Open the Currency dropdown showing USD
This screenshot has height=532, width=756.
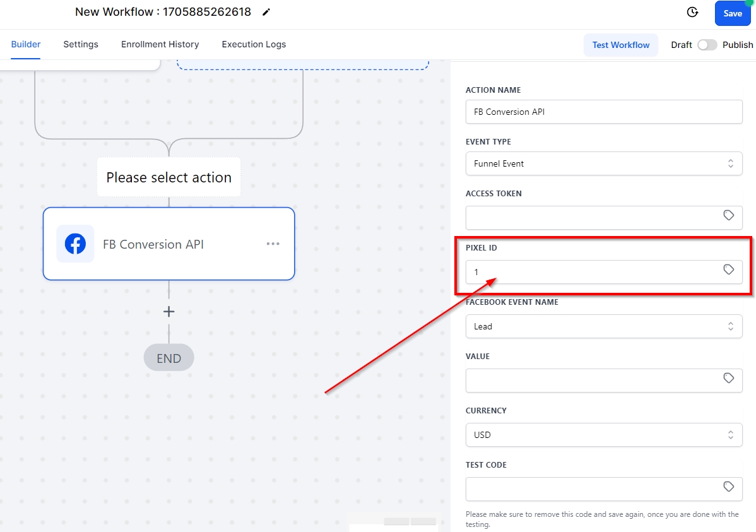603,435
